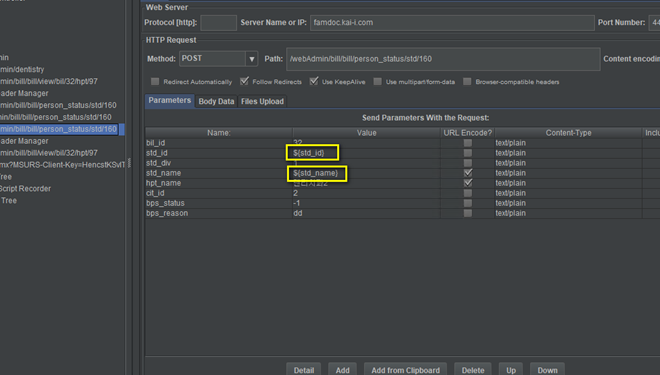This screenshot has height=375, width=660.
Task: Click the Protocol [http] input field
Action: pyautogui.click(x=218, y=23)
